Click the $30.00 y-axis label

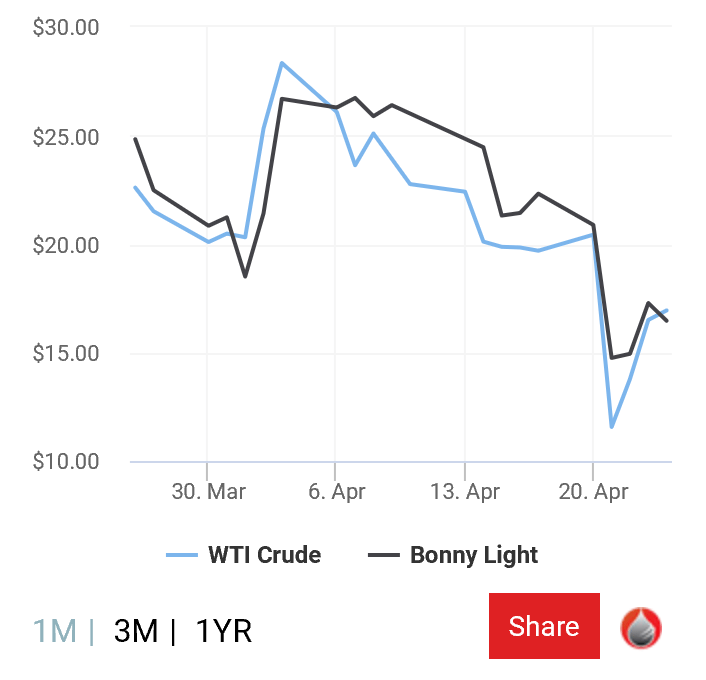point(66,27)
